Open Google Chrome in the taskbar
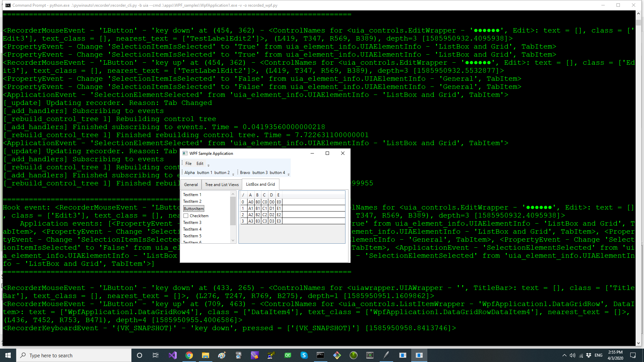Viewport: 644px width, 362px height. pos(189,355)
